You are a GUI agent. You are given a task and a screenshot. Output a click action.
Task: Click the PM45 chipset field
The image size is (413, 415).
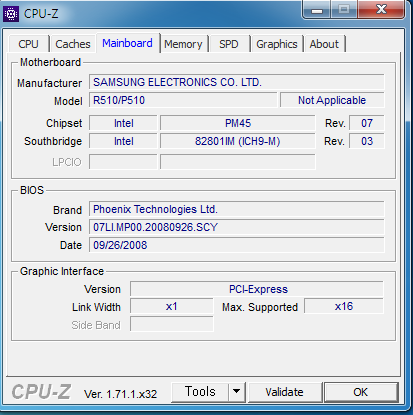point(237,123)
